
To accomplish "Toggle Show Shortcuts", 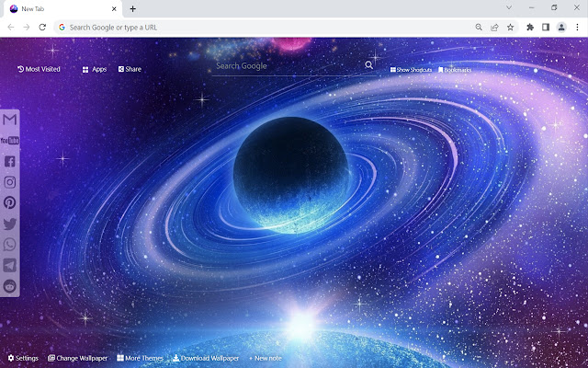I will point(411,70).
